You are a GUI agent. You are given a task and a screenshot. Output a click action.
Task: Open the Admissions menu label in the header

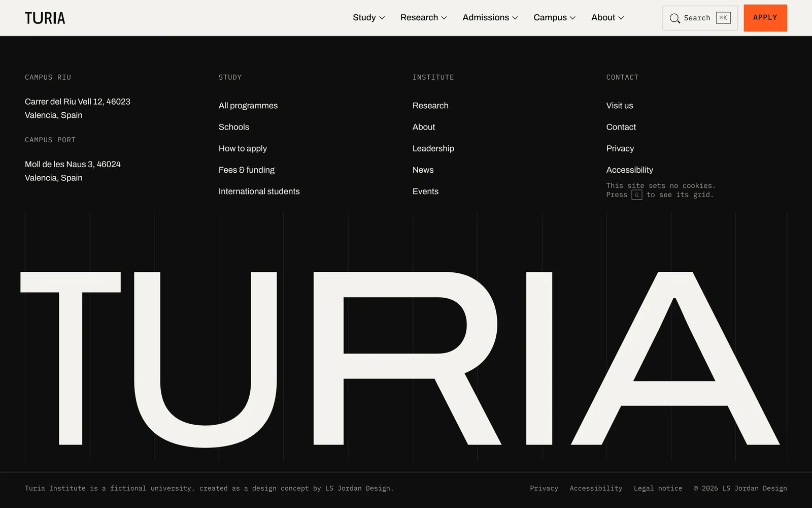point(486,17)
